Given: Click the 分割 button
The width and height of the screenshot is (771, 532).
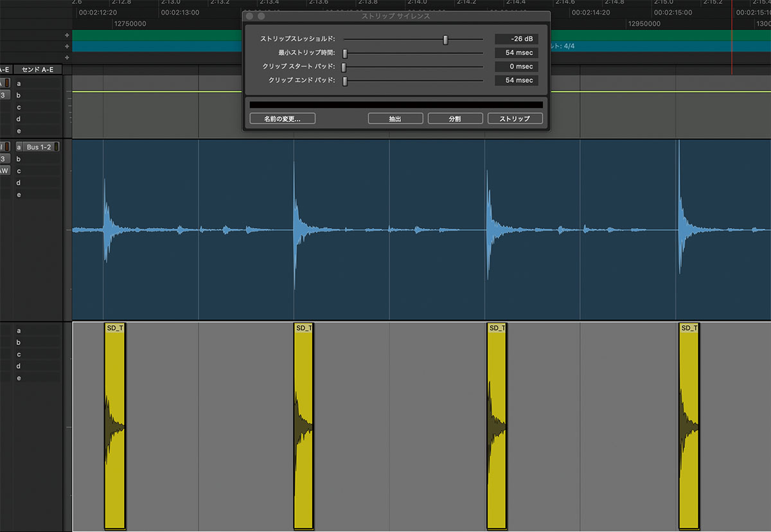Looking at the screenshot, I should [455, 119].
